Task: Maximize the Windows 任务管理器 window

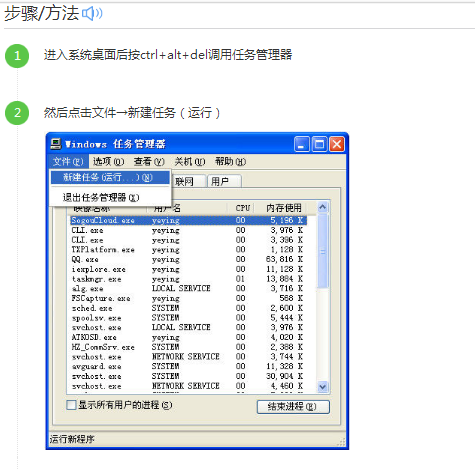Action: [x=319, y=144]
